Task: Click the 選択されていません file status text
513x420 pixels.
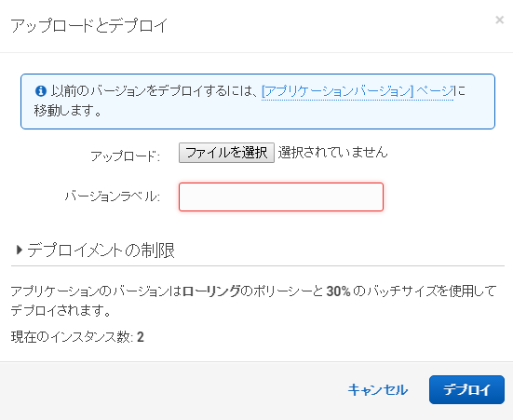Action: 332,152
